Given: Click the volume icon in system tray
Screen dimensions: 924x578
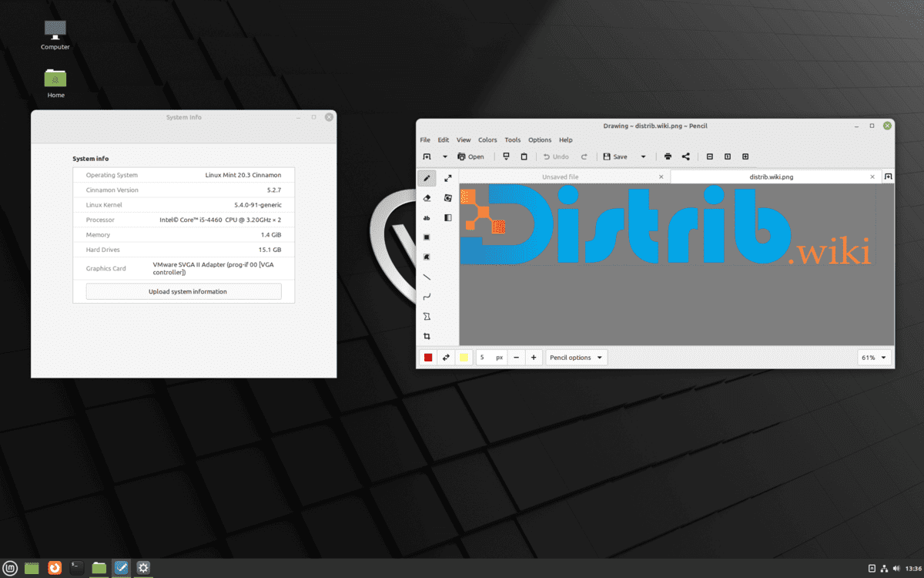Looking at the screenshot, I should click(897, 568).
